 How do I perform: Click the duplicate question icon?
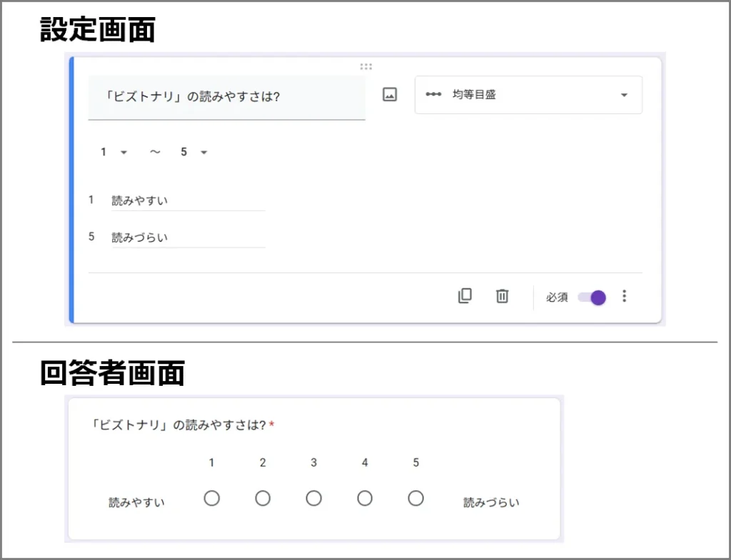(x=465, y=296)
